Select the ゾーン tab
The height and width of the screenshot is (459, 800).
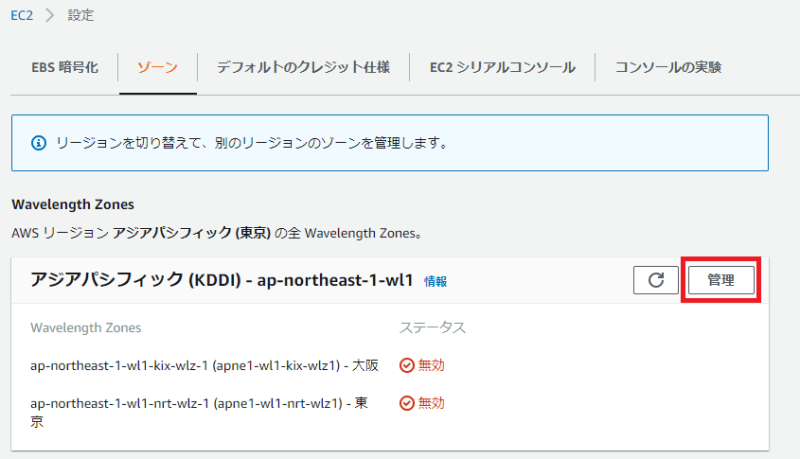[x=156, y=68]
